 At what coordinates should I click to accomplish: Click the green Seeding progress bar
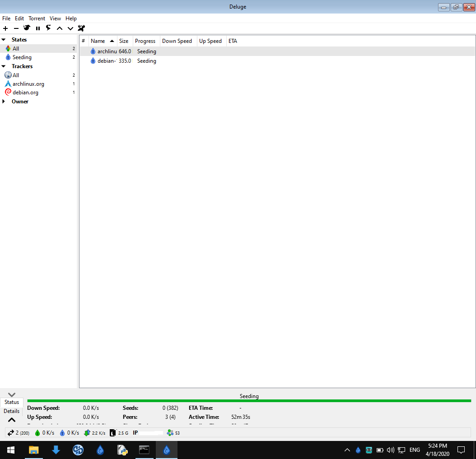point(249,401)
